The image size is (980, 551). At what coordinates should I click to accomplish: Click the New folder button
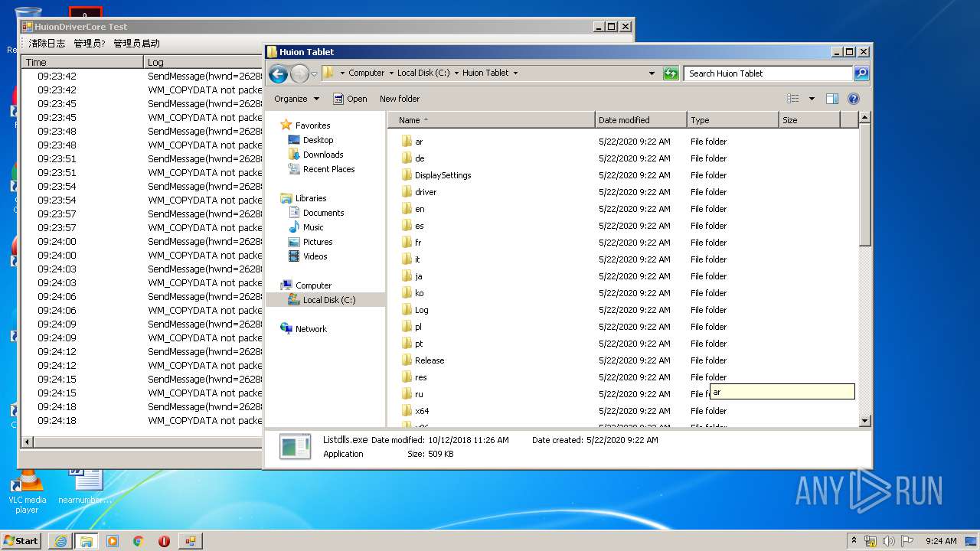tap(400, 99)
